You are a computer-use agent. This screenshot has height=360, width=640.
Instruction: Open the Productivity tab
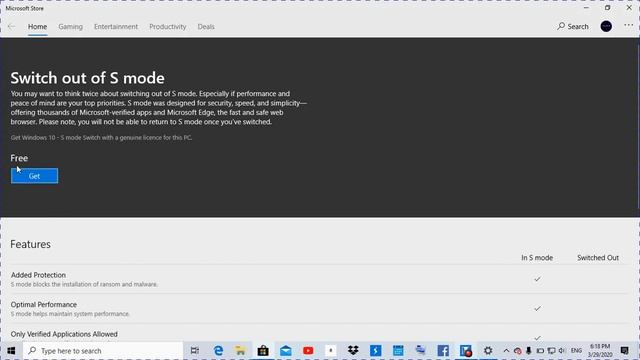pyautogui.click(x=167, y=27)
